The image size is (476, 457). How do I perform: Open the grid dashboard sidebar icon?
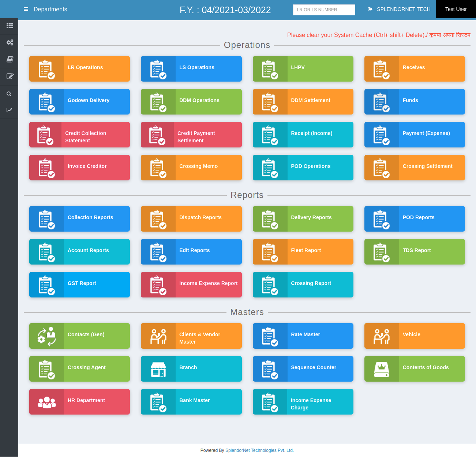[x=10, y=26]
